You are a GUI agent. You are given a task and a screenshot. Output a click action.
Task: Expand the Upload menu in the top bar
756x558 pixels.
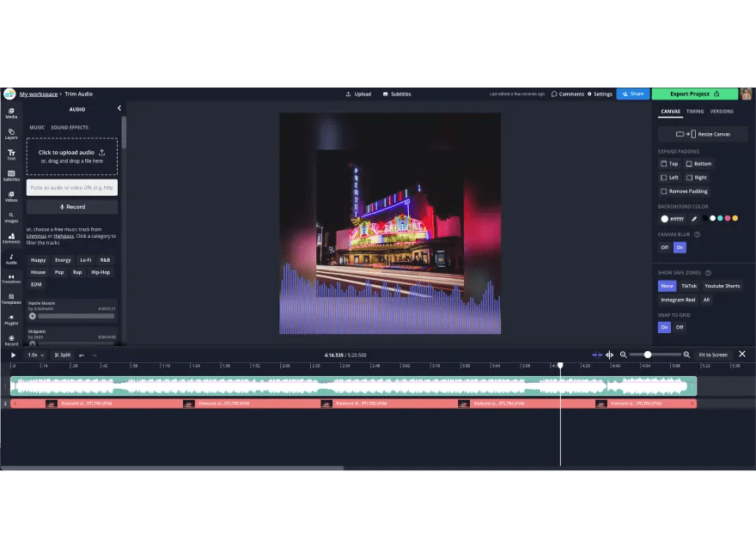tap(357, 94)
